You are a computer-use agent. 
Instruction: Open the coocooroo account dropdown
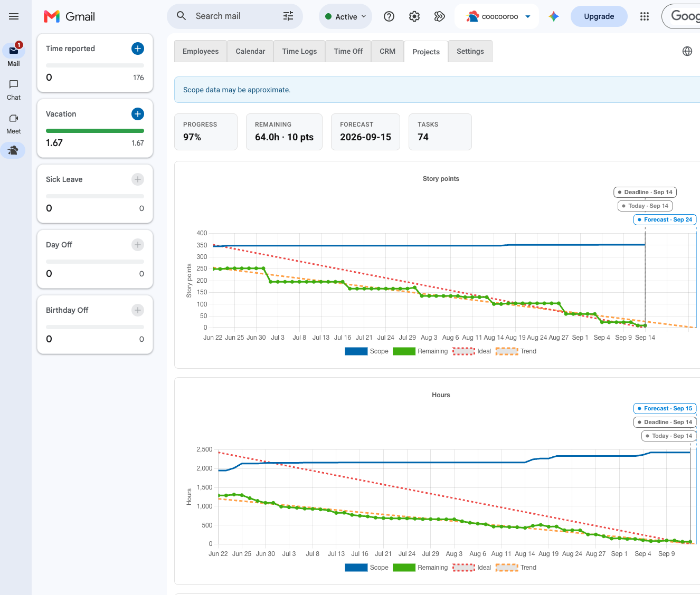tap(497, 16)
